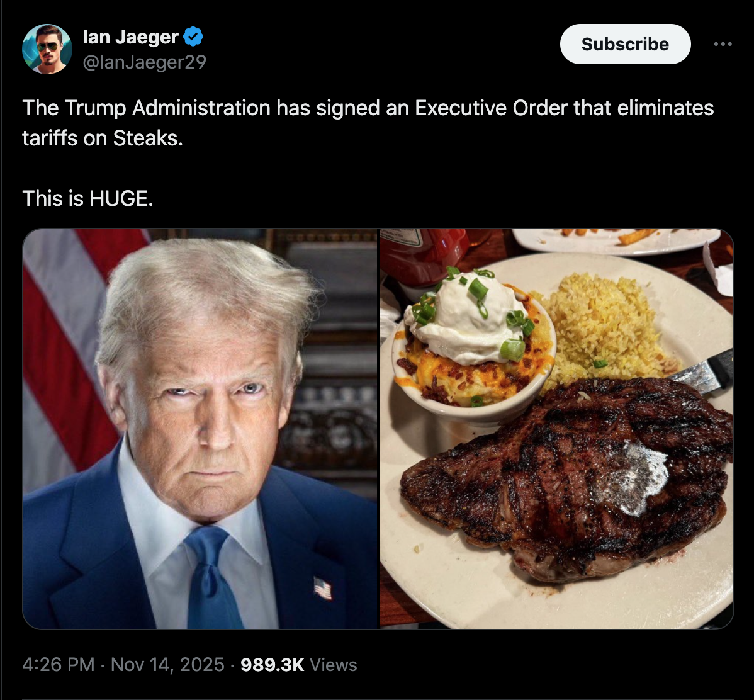Click the 989.3K view count
Viewport: 754px width, 700px height.
pyautogui.click(x=272, y=664)
